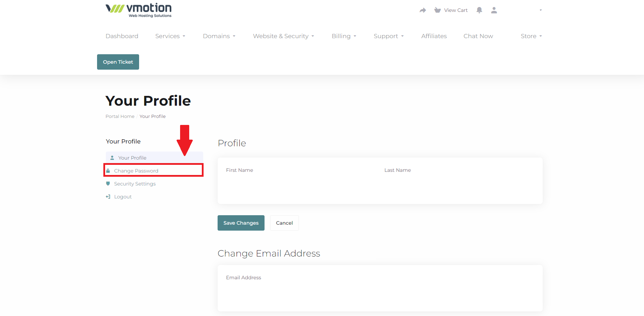Click the share arrow icon in header
The image size is (644, 316).
pos(423,10)
